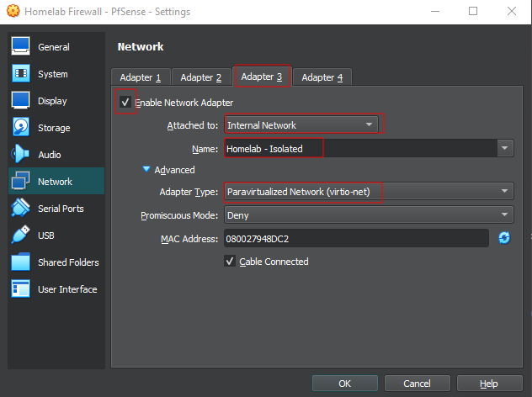The width and height of the screenshot is (532, 397).
Task: Open the Adapter Type dropdown
Action: (x=369, y=192)
